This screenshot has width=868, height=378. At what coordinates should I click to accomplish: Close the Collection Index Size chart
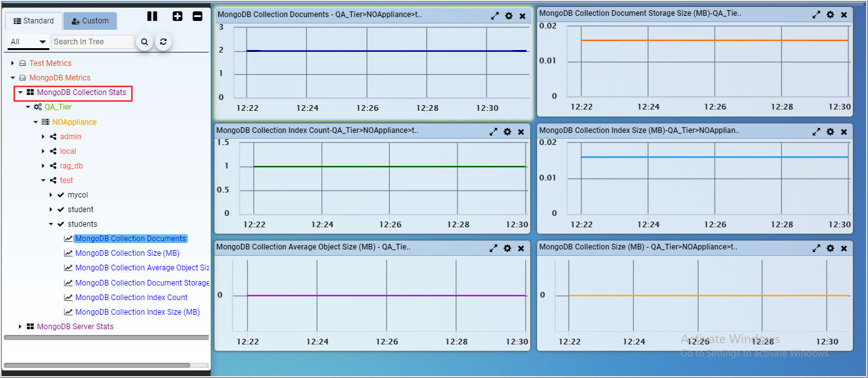(x=844, y=132)
